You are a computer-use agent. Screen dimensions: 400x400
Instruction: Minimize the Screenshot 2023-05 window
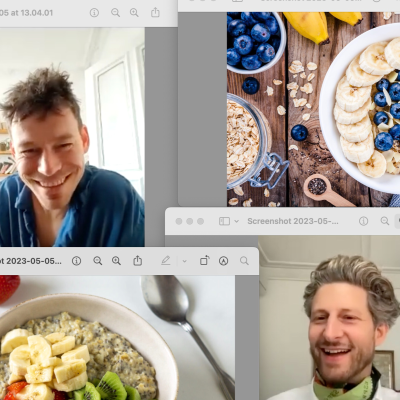pyautogui.click(x=190, y=221)
